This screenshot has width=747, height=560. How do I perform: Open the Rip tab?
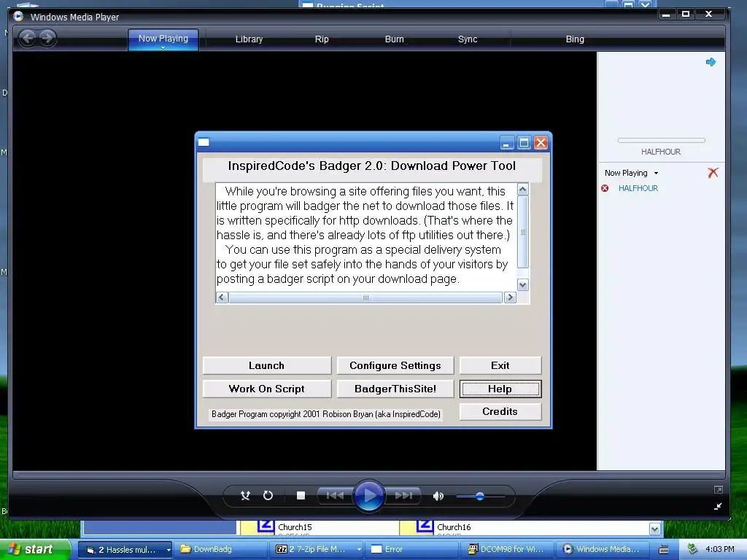322,39
